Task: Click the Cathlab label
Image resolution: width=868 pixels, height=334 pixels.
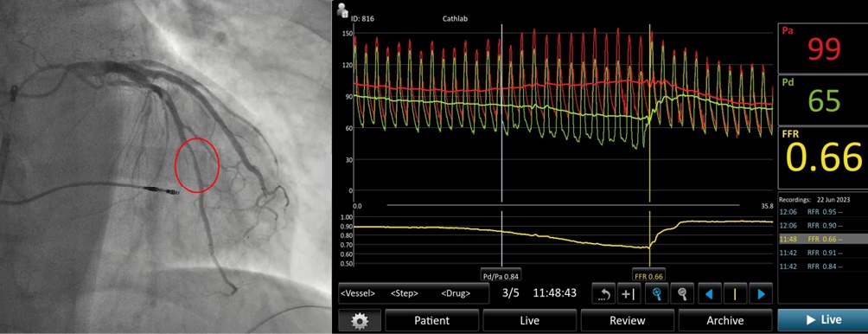Action: click(456, 18)
